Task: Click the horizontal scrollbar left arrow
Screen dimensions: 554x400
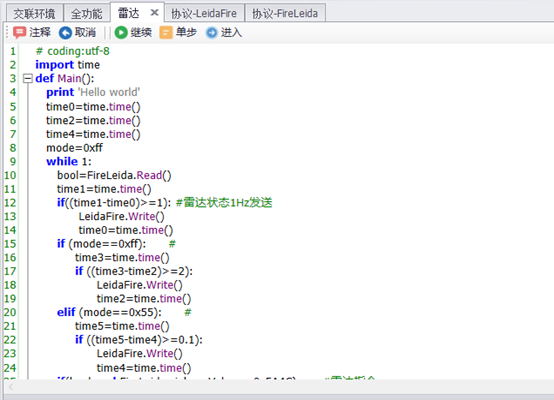Action: 11,387
